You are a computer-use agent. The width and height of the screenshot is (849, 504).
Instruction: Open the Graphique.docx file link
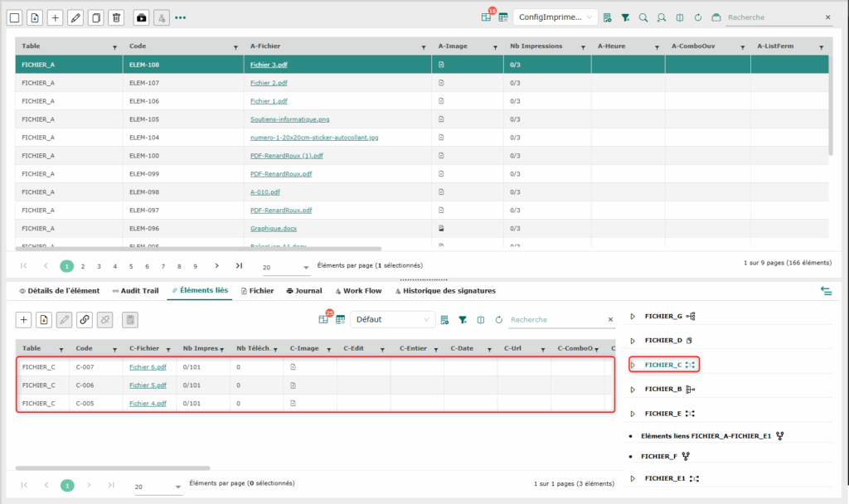click(x=273, y=229)
